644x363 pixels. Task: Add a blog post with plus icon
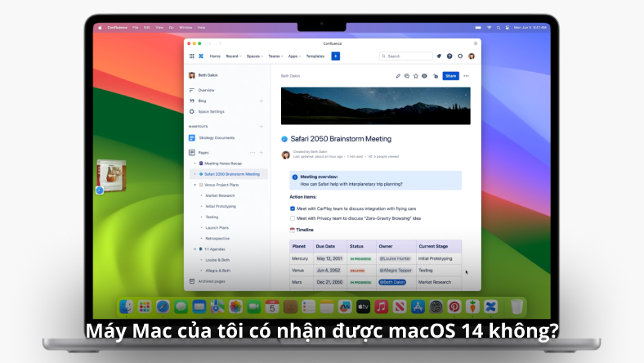click(262, 101)
